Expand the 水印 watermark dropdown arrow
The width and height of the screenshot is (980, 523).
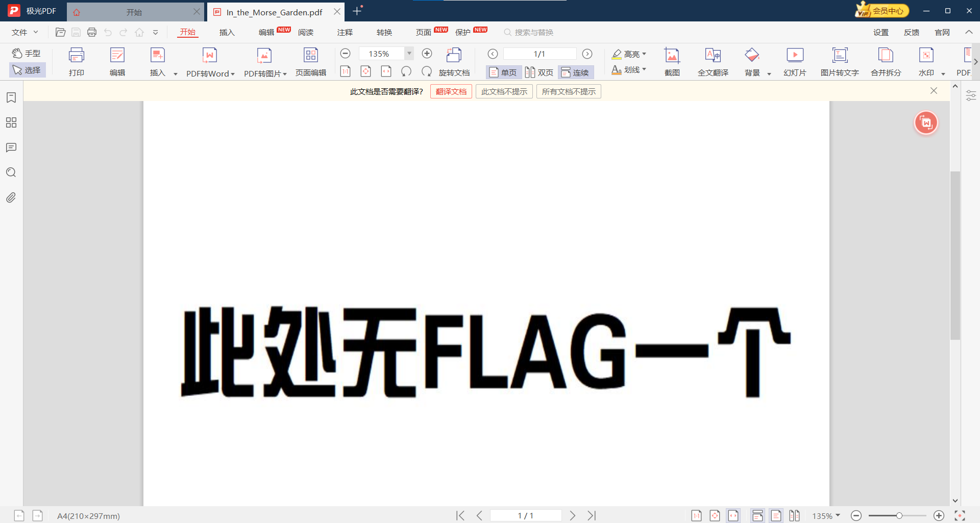943,73
